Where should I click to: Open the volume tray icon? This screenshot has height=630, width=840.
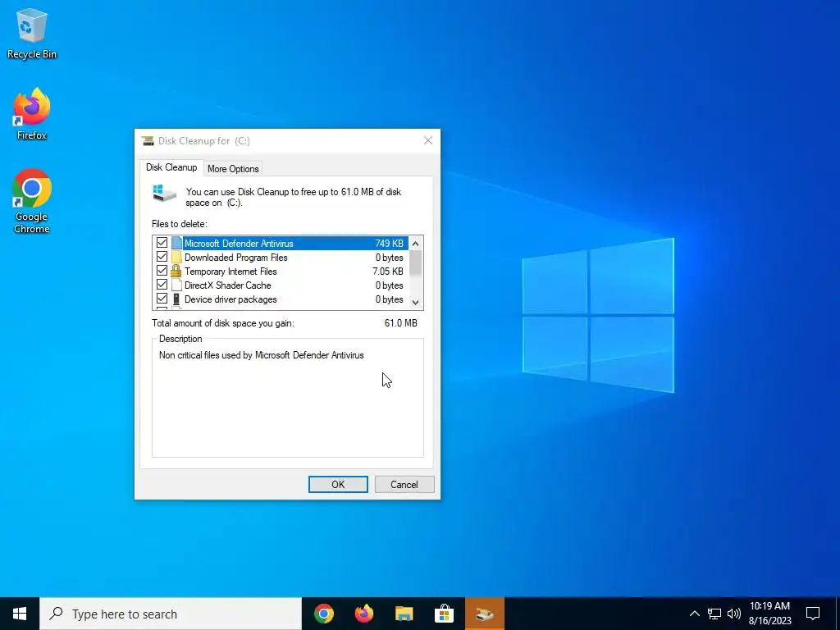(x=734, y=614)
